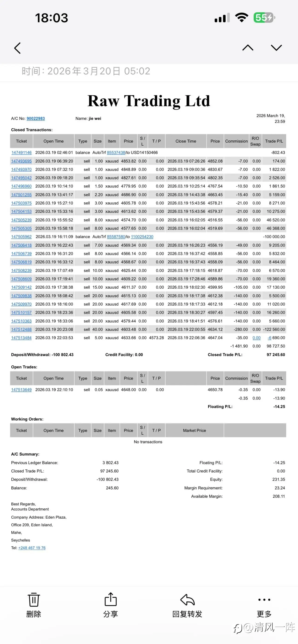298x644 pixels.
Task: Tap the battery indicator in status bar
Action: 264,18
